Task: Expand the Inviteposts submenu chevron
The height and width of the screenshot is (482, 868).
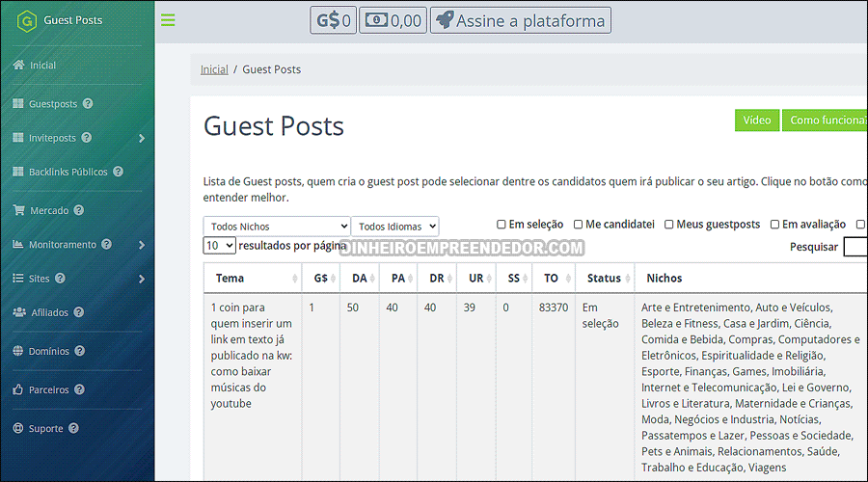Action: [x=142, y=138]
